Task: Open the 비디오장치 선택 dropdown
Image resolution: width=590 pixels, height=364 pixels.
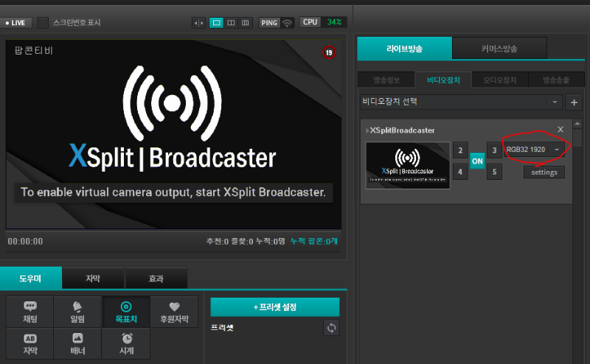Action: click(x=461, y=102)
